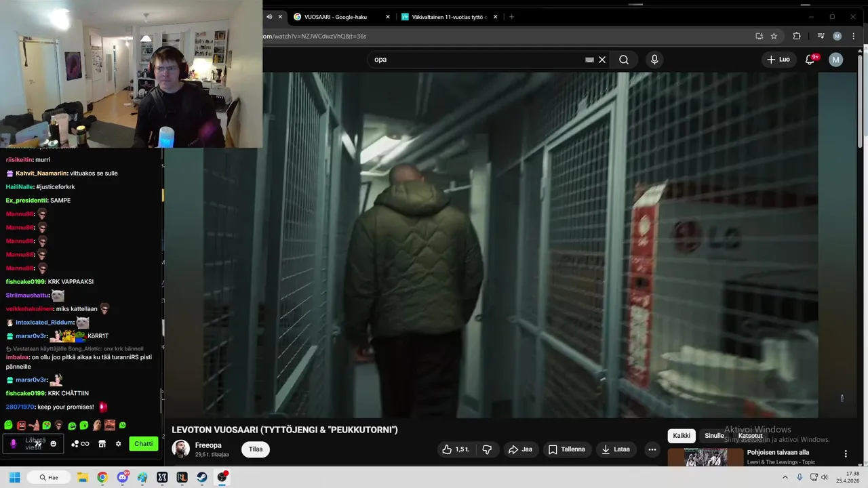The image size is (868, 488).
Task: Open the YouTube notifications bell
Action: pos(810,60)
